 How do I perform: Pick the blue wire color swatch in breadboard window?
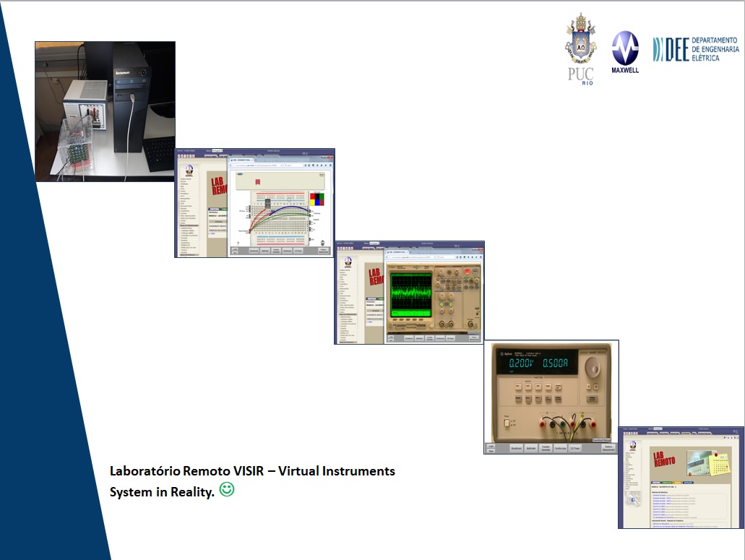coord(317,202)
